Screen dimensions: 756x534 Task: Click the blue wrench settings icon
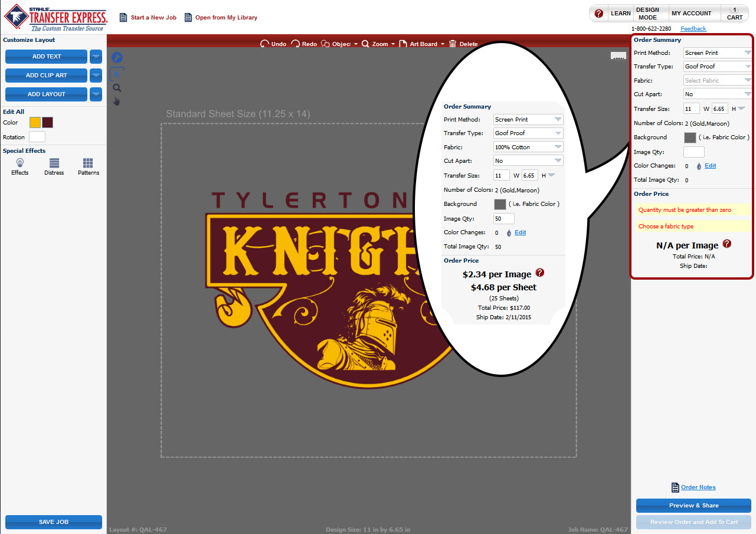116,57
